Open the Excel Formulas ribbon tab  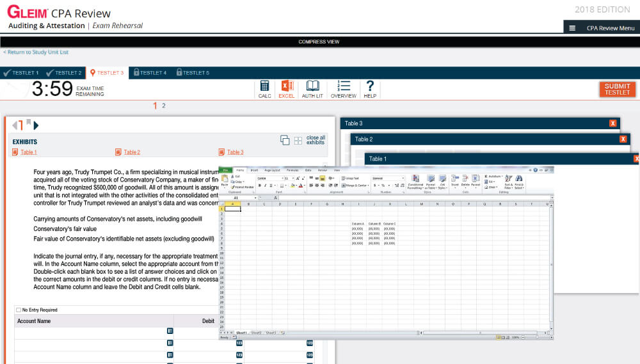[x=292, y=170]
